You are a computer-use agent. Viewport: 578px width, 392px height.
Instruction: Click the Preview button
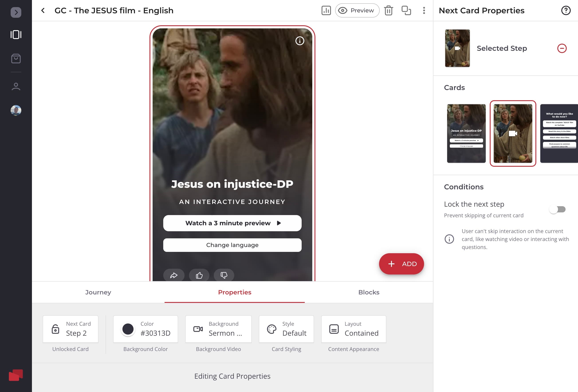pyautogui.click(x=357, y=10)
